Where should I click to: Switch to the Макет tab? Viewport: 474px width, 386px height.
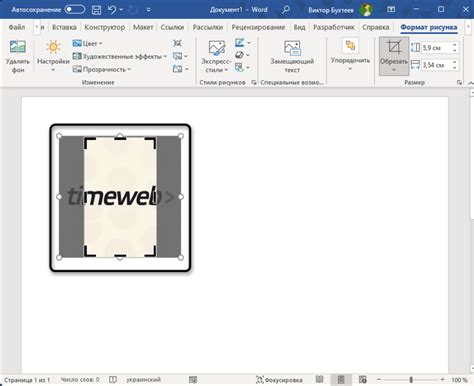coord(143,27)
